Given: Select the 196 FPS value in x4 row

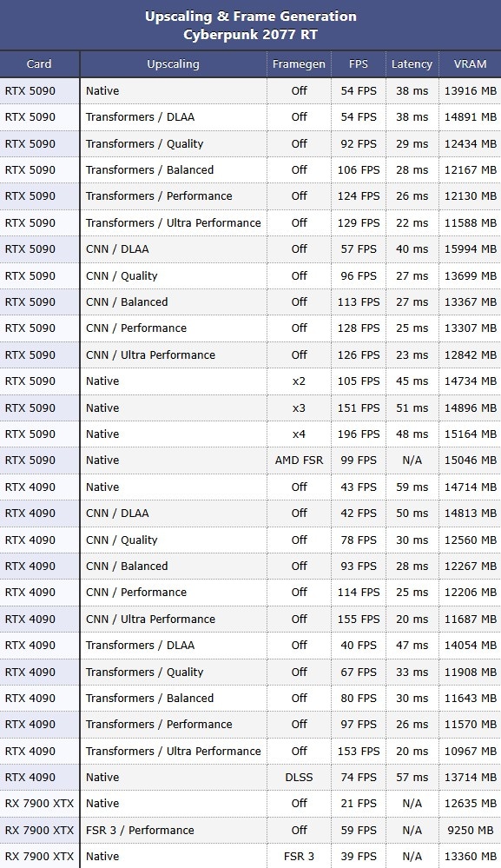Looking at the screenshot, I should point(359,434).
